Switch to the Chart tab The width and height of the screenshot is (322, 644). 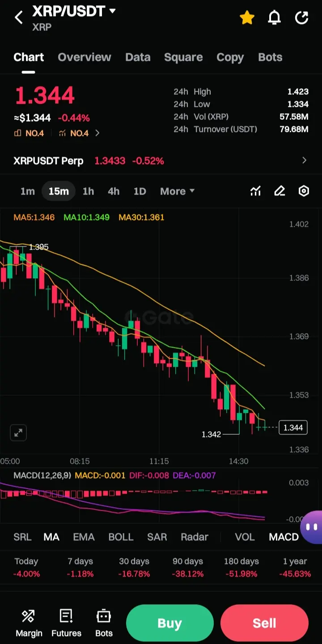click(x=29, y=57)
